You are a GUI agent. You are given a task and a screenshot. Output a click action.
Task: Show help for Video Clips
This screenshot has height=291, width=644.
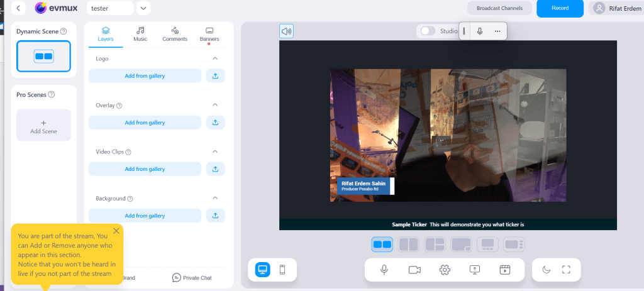pyautogui.click(x=128, y=152)
